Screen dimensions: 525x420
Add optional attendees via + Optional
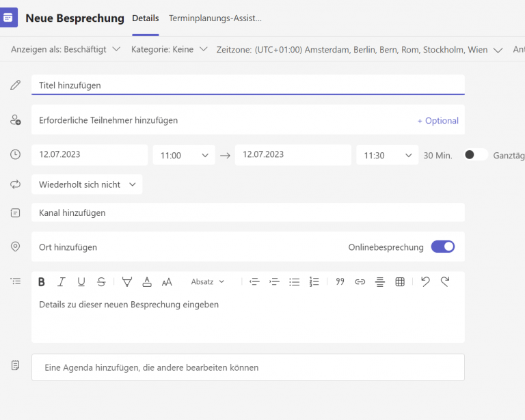(438, 121)
